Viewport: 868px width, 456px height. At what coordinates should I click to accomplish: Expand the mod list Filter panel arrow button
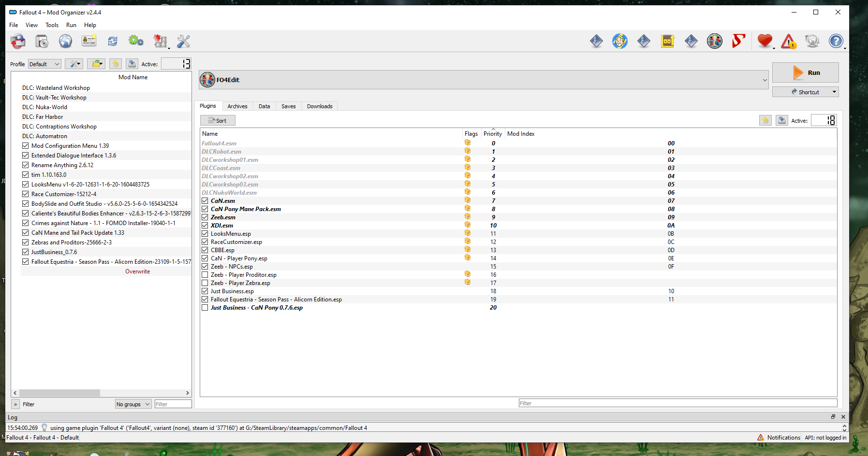(15, 404)
